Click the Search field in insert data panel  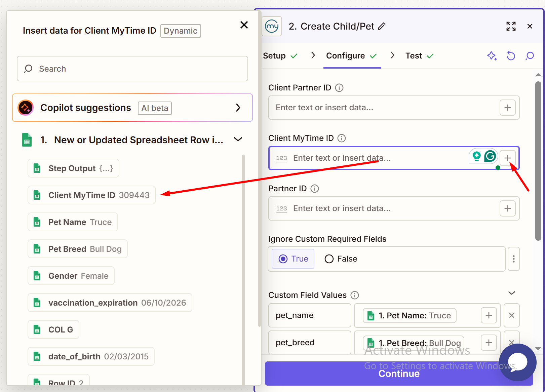(132, 69)
